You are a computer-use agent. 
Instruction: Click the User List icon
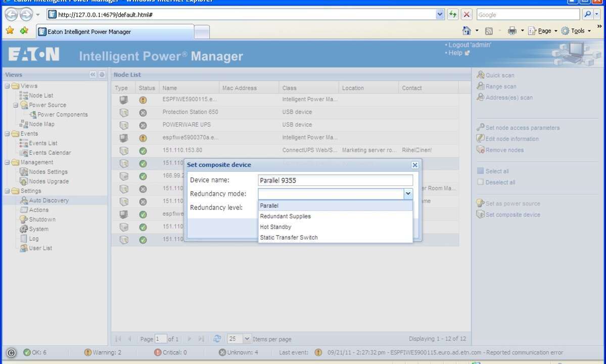(x=24, y=248)
